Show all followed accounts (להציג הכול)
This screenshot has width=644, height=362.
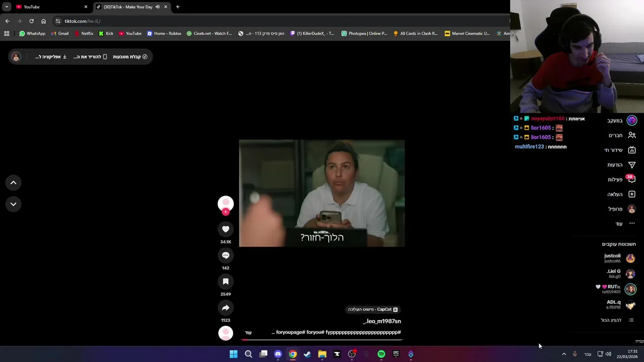coord(617,320)
